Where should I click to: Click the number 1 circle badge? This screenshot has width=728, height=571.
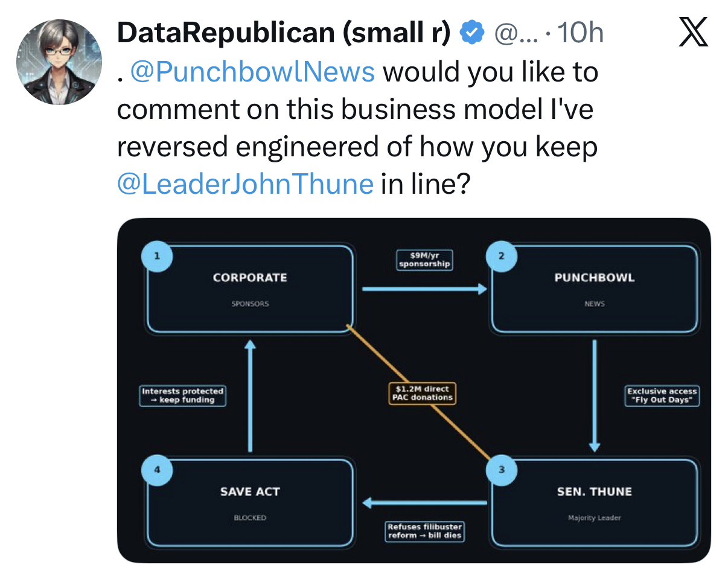coord(157,256)
